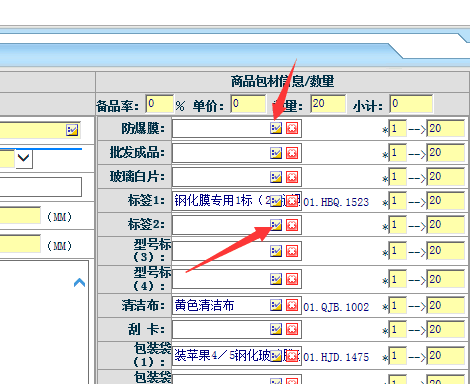Open picker icon for 包装袋(1) row

[276, 356]
